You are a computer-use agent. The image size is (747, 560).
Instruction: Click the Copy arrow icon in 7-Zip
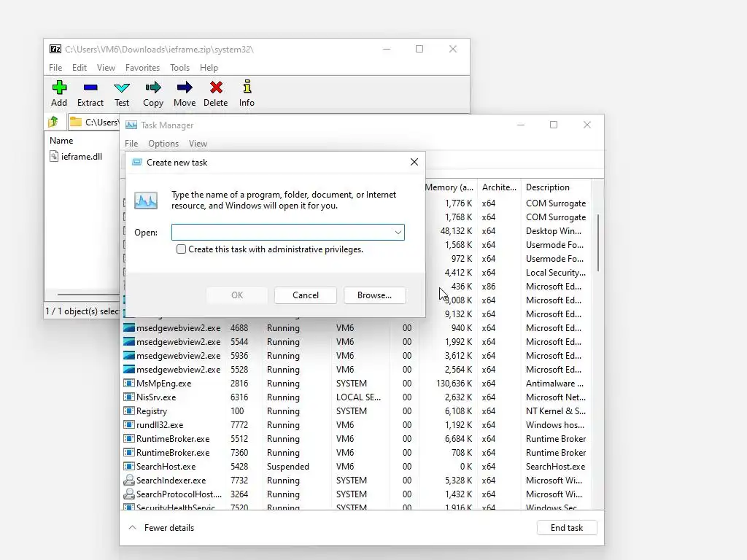tap(153, 87)
